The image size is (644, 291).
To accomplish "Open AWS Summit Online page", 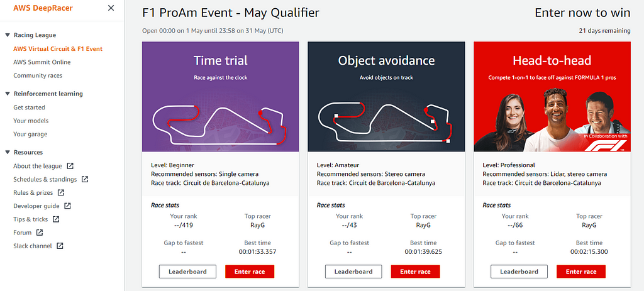I will pos(42,62).
